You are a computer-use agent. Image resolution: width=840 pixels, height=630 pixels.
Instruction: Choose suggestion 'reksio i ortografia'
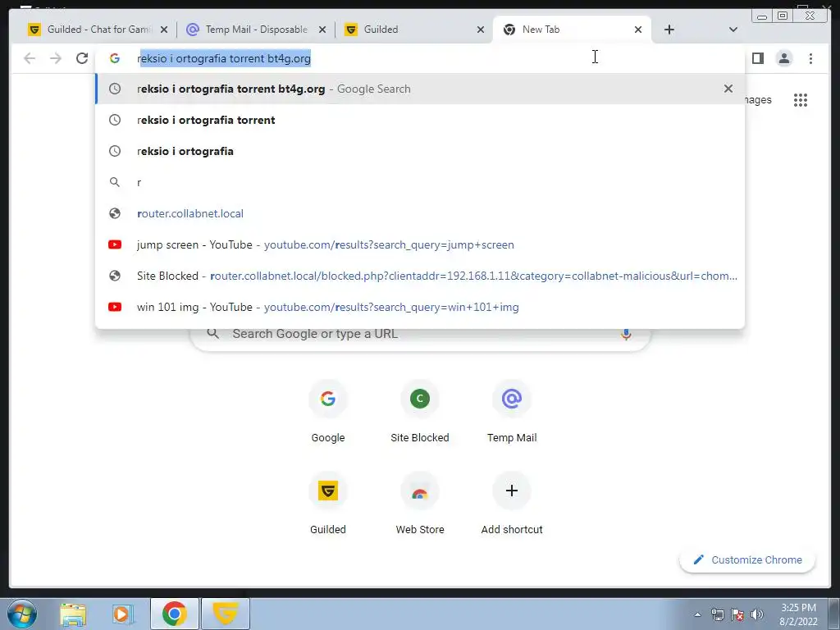point(420,151)
